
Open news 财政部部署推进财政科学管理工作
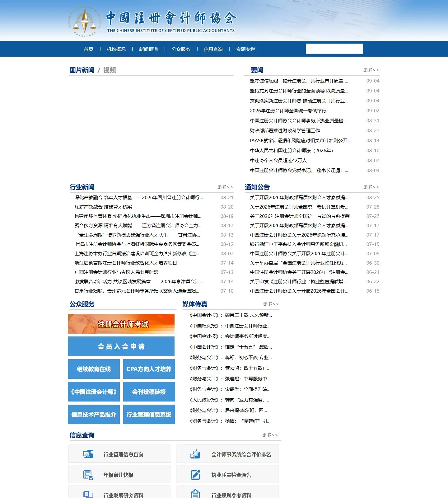285,131
